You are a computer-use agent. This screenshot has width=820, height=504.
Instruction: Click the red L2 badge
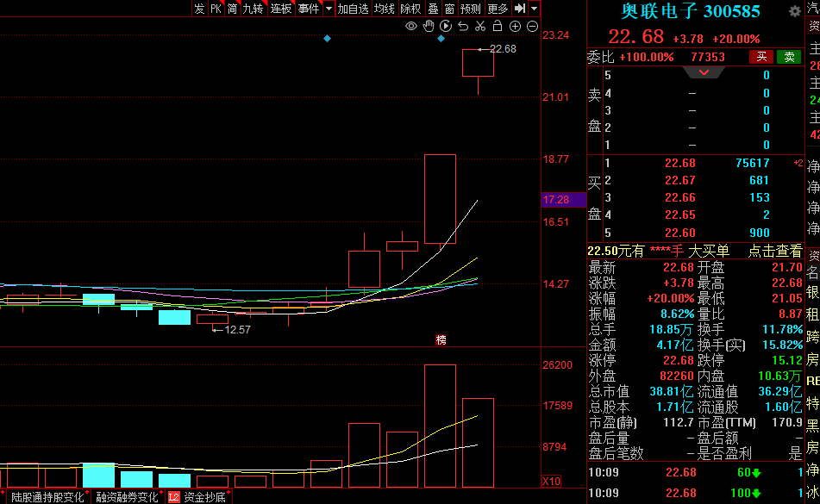[173, 497]
